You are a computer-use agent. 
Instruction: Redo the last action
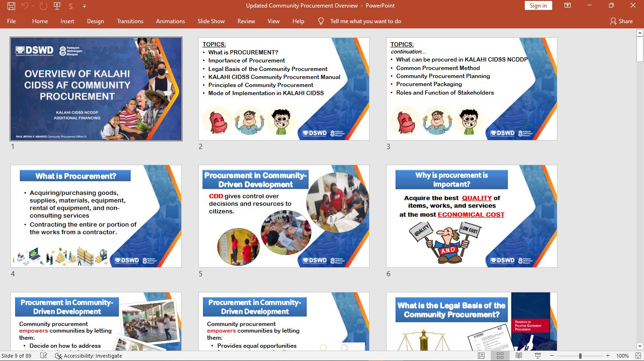[44, 6]
